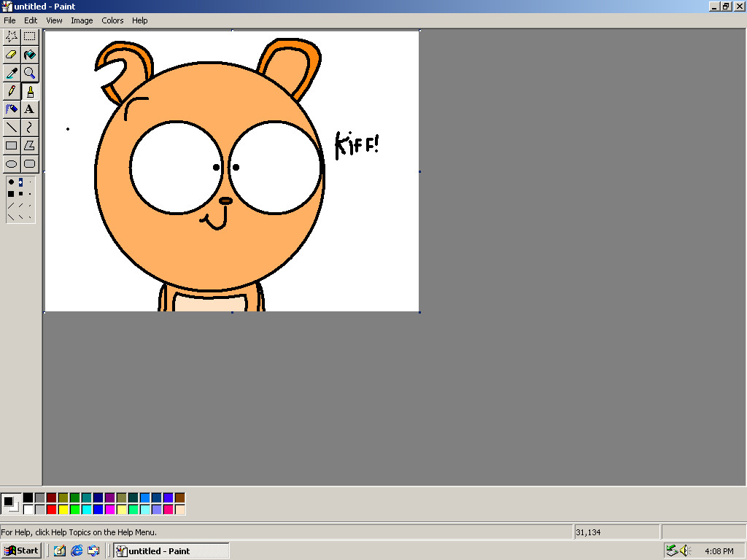This screenshot has width=747, height=560.
Task: Choose the medium round brush shape
Action: click(20, 182)
